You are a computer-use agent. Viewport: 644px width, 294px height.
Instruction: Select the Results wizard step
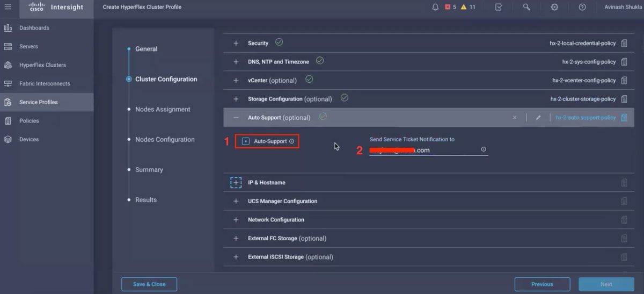click(x=145, y=199)
